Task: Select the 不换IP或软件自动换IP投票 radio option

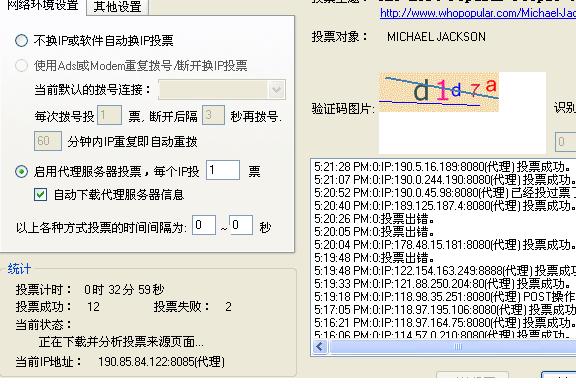Action: (x=21, y=40)
